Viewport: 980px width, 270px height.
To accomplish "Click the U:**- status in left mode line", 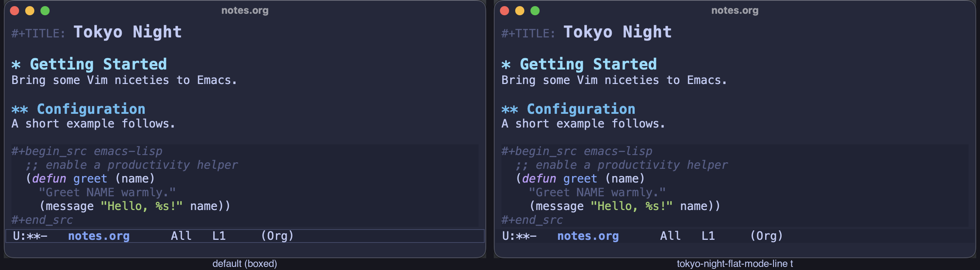I will click(30, 236).
